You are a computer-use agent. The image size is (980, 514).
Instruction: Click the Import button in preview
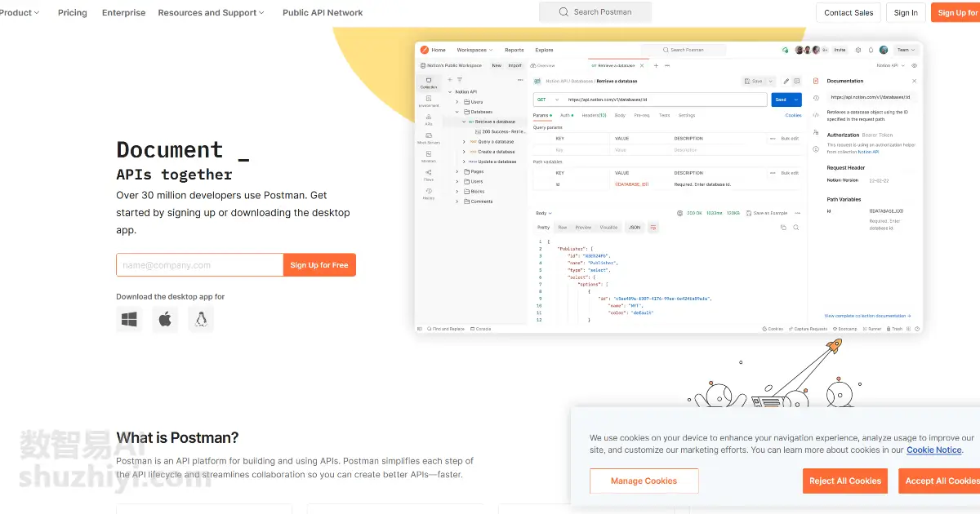[x=514, y=65]
